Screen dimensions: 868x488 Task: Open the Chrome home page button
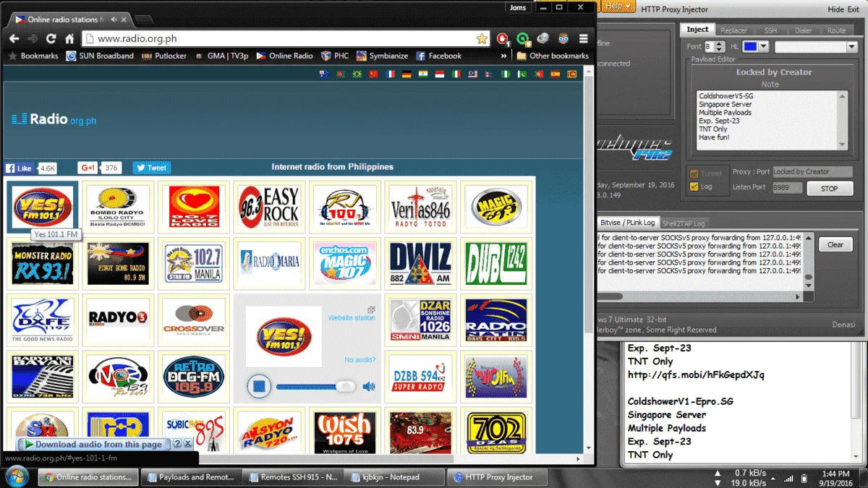click(69, 38)
